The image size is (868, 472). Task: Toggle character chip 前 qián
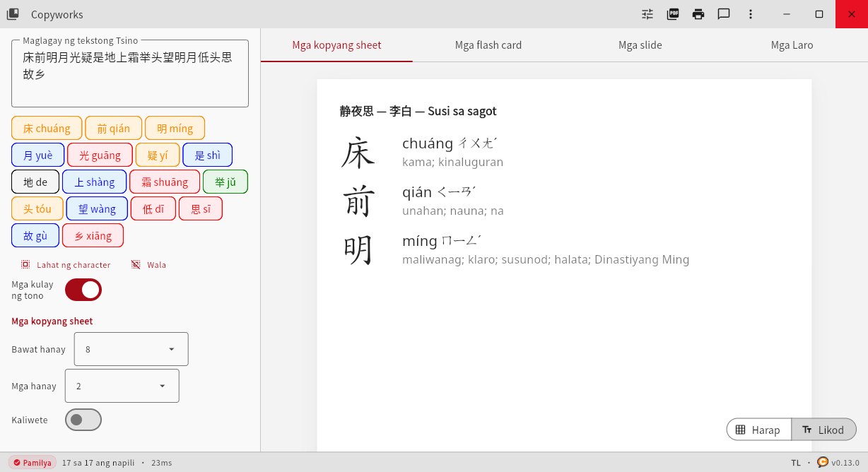pos(114,128)
